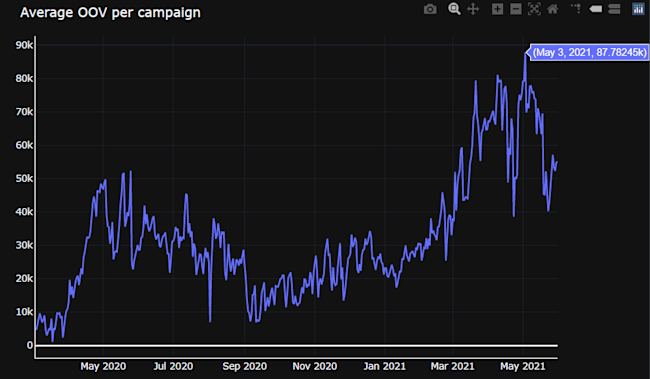Open the Plotly logo link
The image size is (650, 379).
[638, 9]
